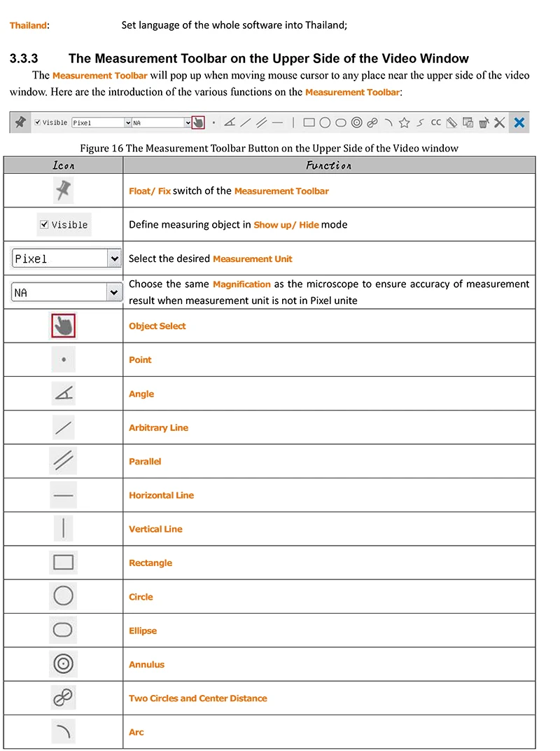The image size is (560, 751).
Task: Click the 'Show up/ Hide' orange text
Action: (x=286, y=225)
